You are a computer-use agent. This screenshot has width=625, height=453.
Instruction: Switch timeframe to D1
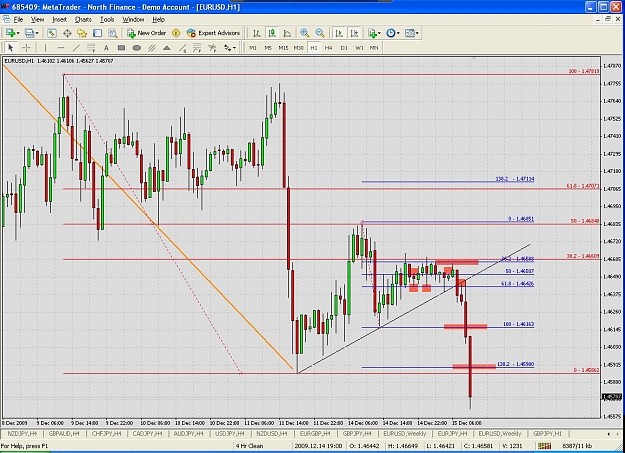(344, 48)
